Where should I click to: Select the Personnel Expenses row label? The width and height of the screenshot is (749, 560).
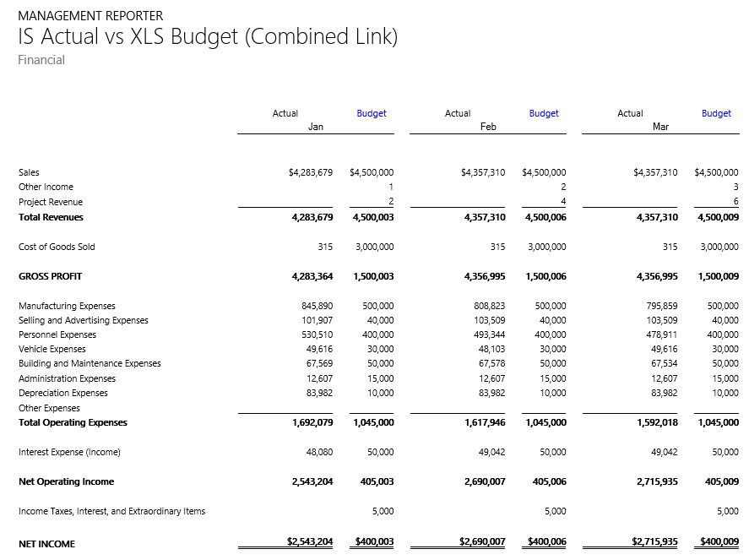point(57,334)
